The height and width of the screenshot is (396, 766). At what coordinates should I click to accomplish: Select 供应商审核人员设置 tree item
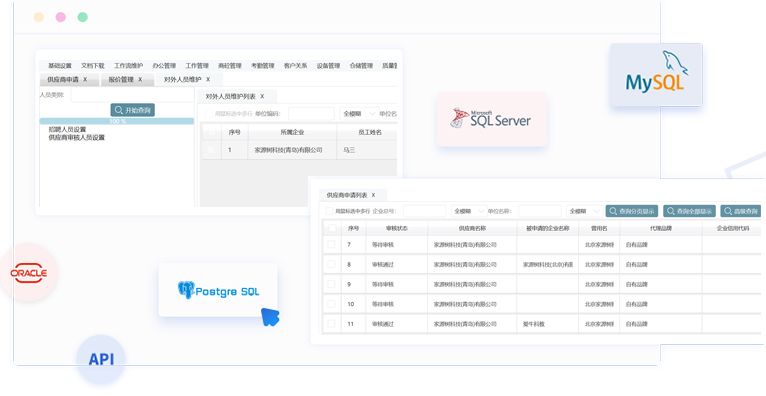tap(77, 138)
